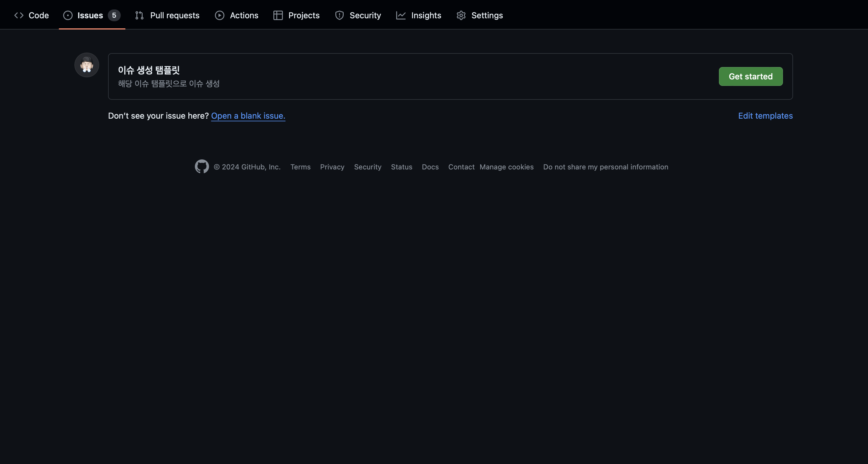The height and width of the screenshot is (464, 868).
Task: Click the Projects table icon
Action: [278, 16]
